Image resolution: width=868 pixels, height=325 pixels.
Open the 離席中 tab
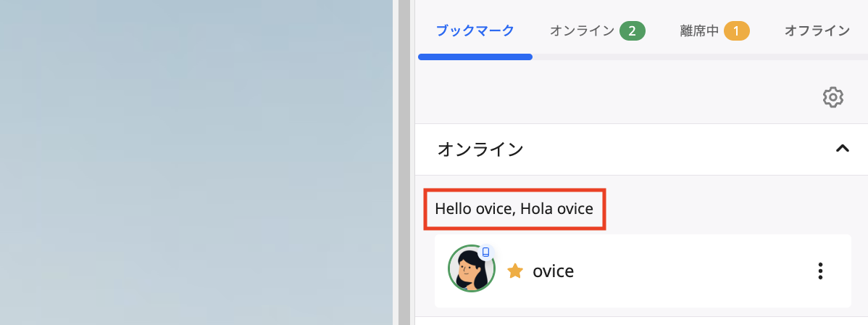tap(699, 30)
